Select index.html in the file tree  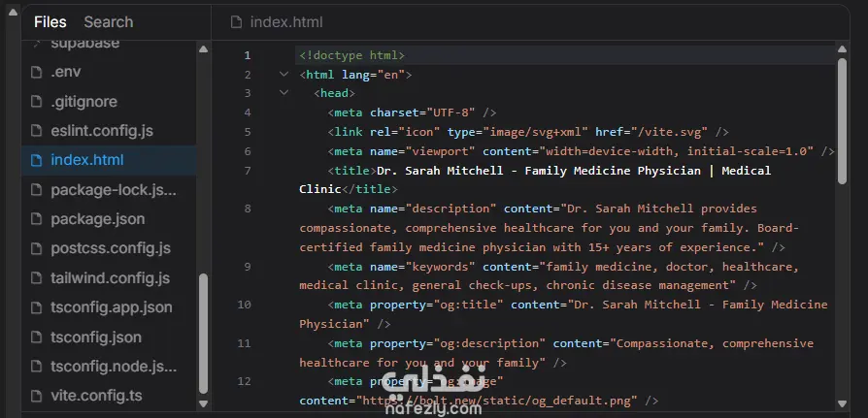(x=109, y=160)
